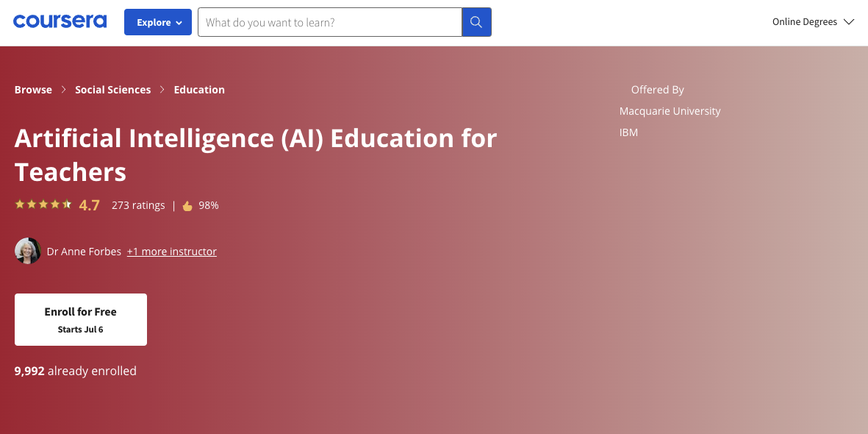Click the IBM offering link
868x434 pixels.
(628, 132)
